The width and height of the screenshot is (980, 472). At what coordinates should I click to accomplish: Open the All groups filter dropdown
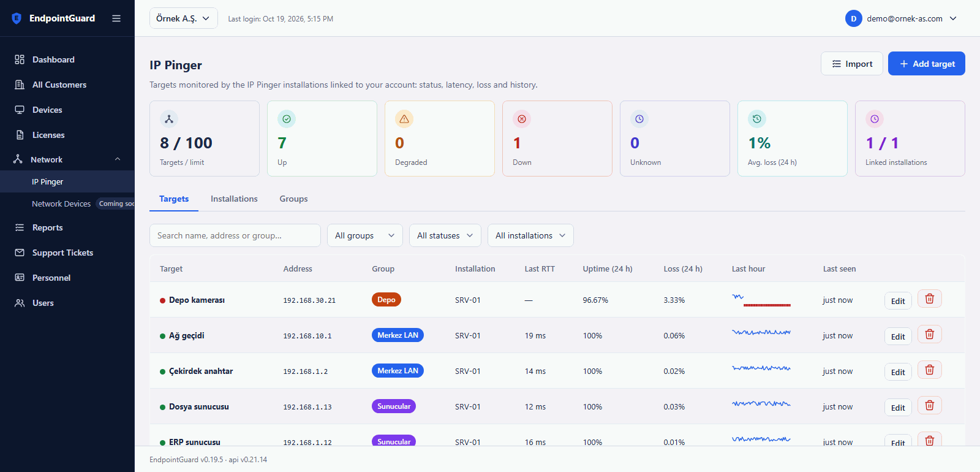[x=365, y=235]
